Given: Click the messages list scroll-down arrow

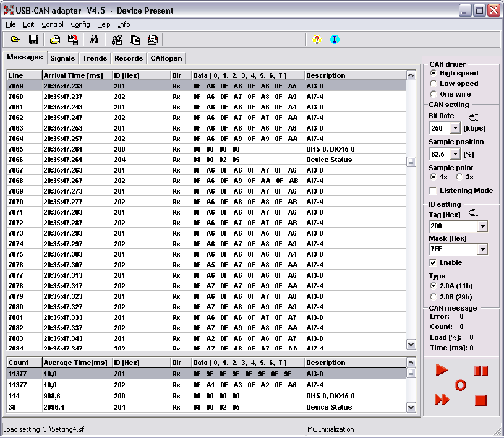Looking at the screenshot, I should (x=411, y=345).
